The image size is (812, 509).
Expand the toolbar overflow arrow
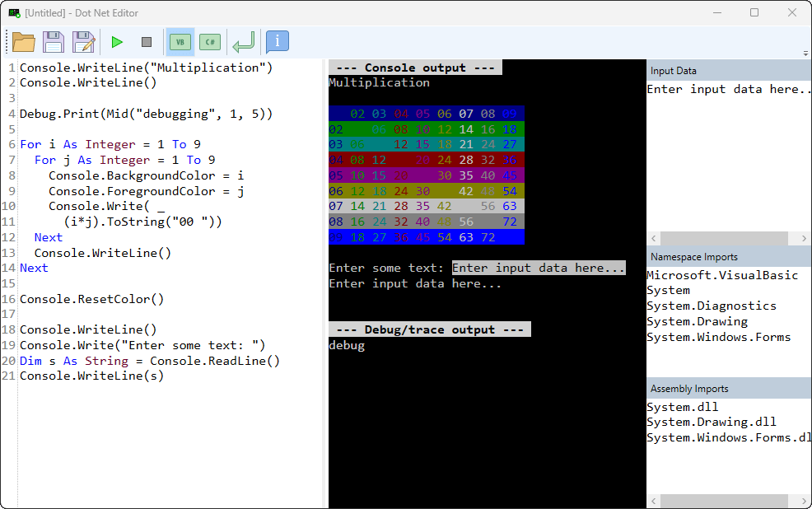(805, 54)
